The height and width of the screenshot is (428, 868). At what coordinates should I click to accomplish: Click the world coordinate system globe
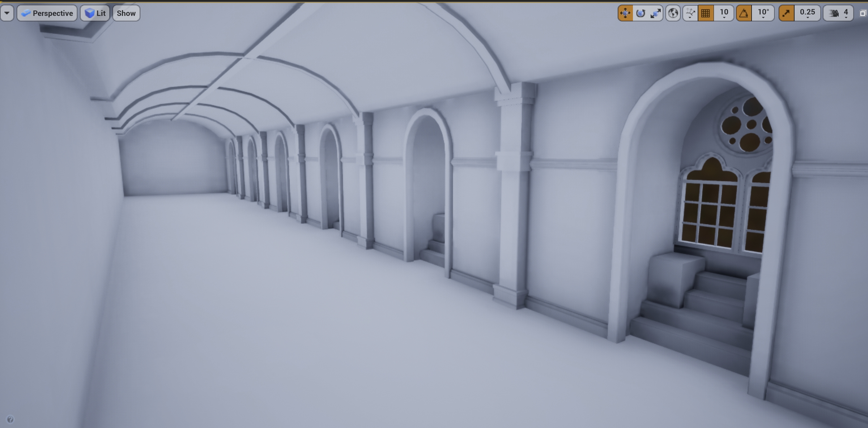pyautogui.click(x=673, y=13)
